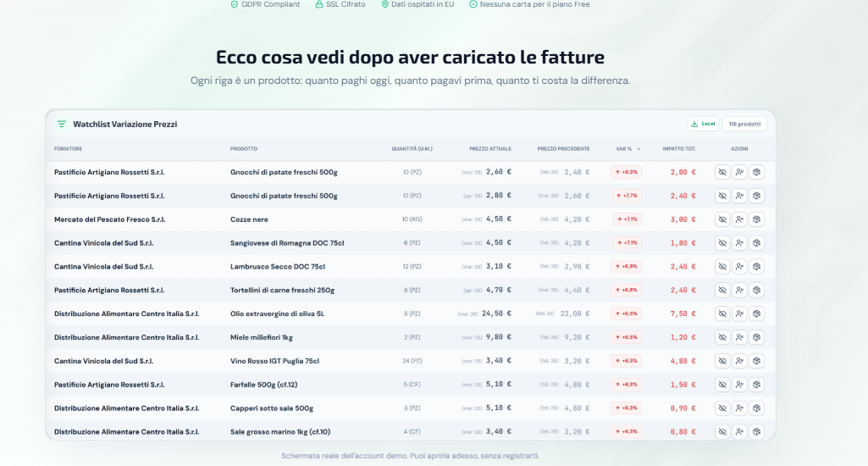Click exclude-supplier icon on Vino Rosso IGT row
Screen dimensions: 868x466
pyautogui.click(x=739, y=361)
